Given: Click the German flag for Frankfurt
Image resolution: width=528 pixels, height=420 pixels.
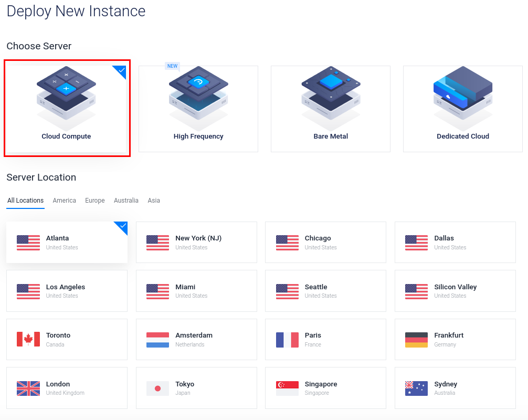Looking at the screenshot, I should pos(416,339).
